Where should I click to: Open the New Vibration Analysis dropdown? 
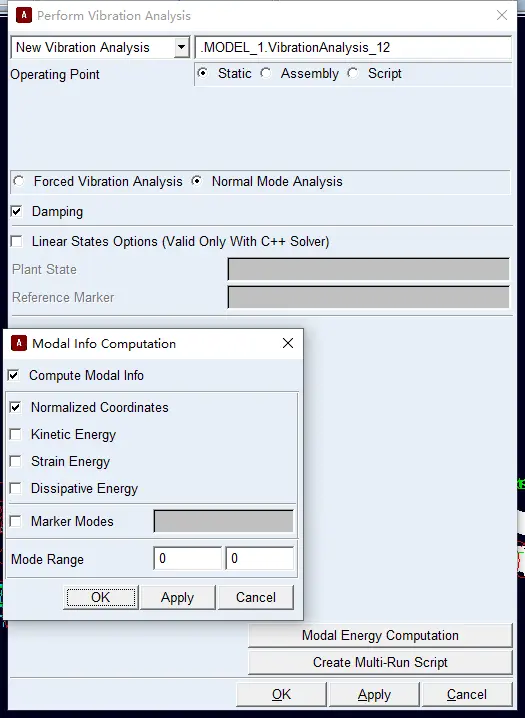point(182,47)
